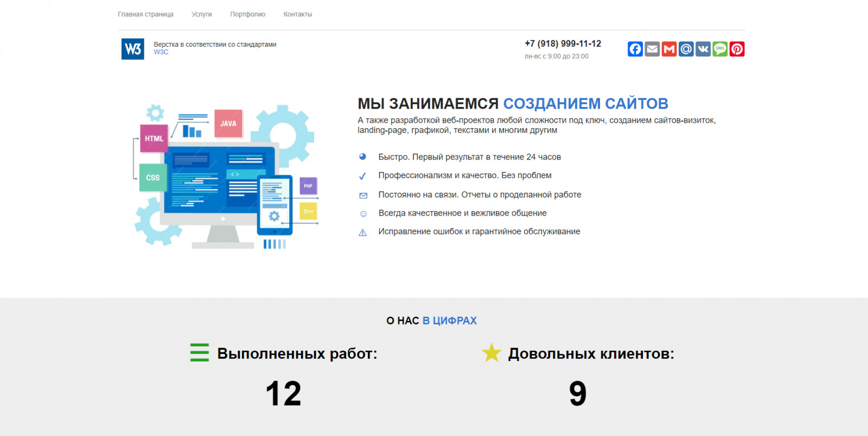Share via the red Gmail icon
868x436 pixels.
pos(669,49)
